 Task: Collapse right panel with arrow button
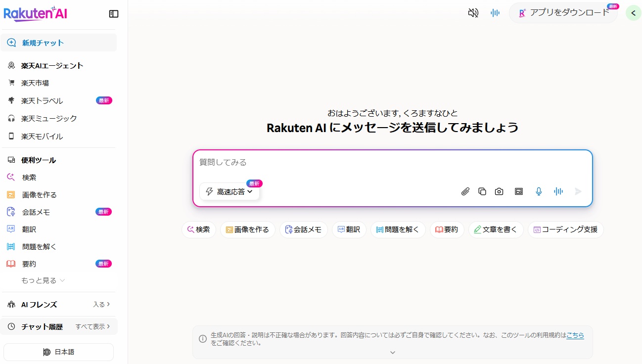point(633,13)
